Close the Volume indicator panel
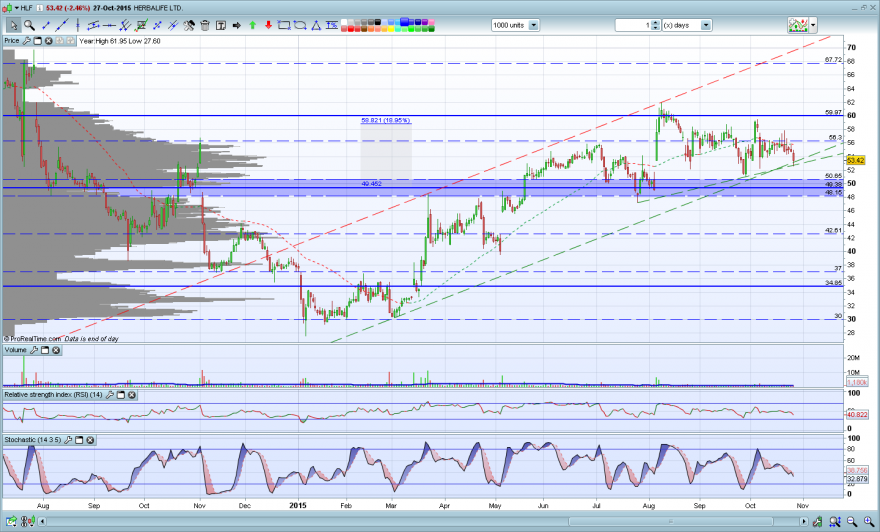 point(56,350)
